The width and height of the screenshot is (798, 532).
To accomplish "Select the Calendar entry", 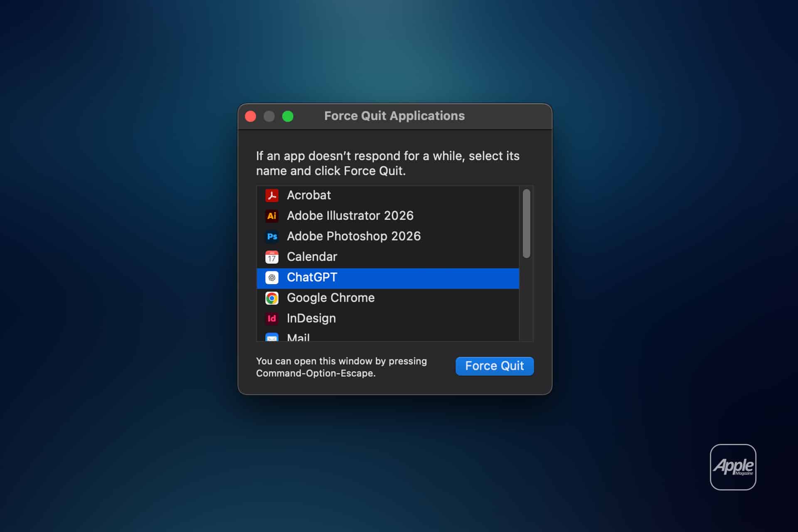I will click(x=388, y=257).
